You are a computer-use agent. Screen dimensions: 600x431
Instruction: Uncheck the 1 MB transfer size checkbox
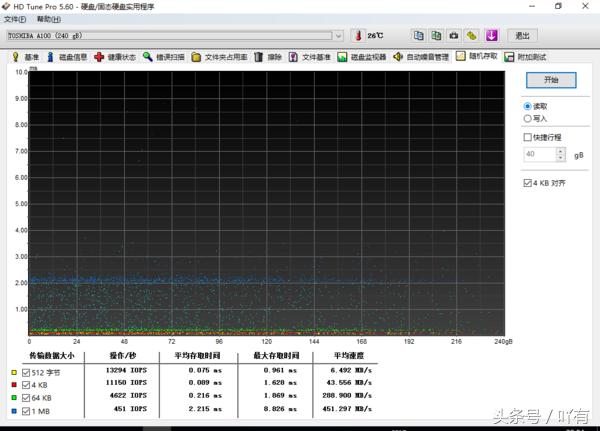click(x=26, y=408)
